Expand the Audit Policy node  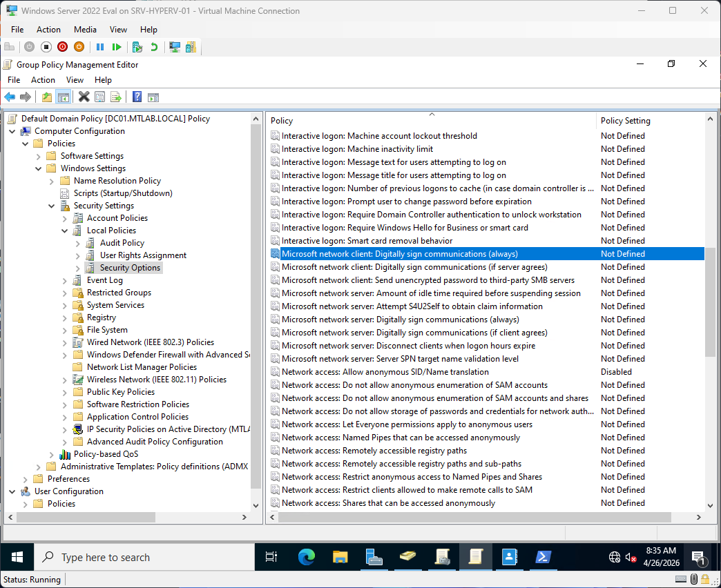click(x=78, y=243)
